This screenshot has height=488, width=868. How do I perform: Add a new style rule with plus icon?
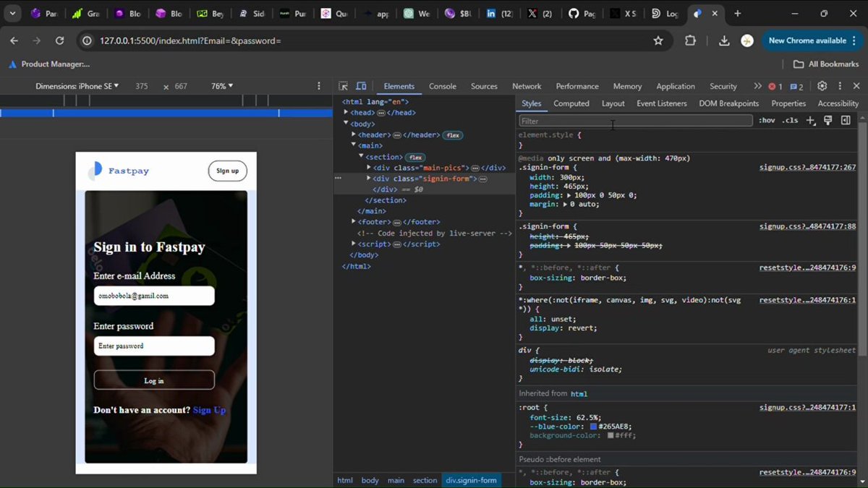click(x=810, y=121)
